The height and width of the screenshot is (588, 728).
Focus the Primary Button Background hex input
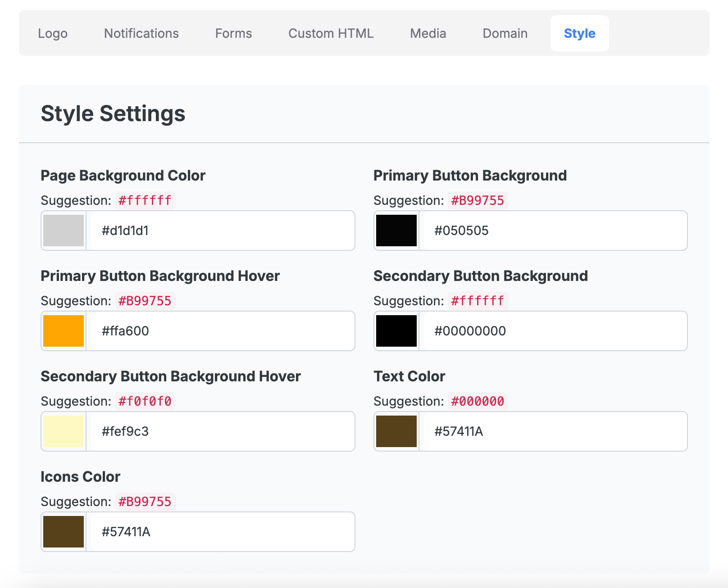pyautogui.click(x=555, y=231)
